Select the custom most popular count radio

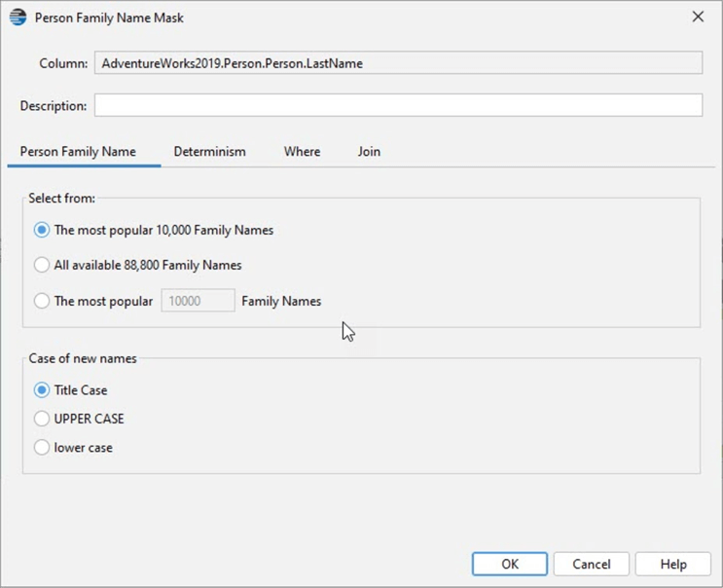(42, 301)
